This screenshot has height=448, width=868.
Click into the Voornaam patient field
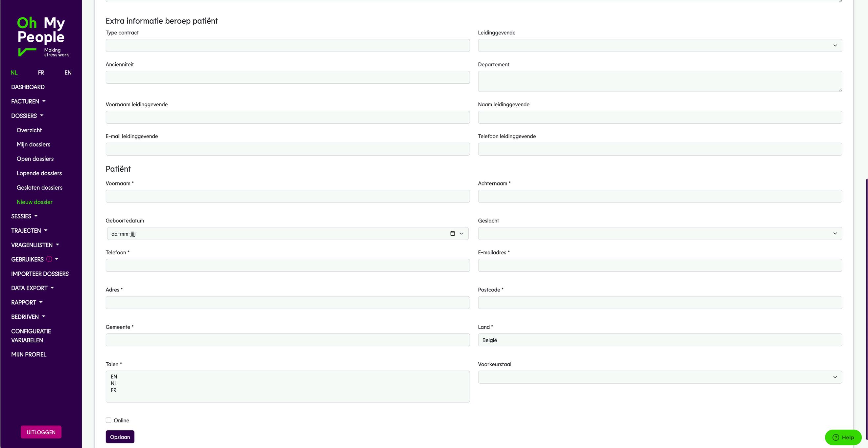coord(288,196)
